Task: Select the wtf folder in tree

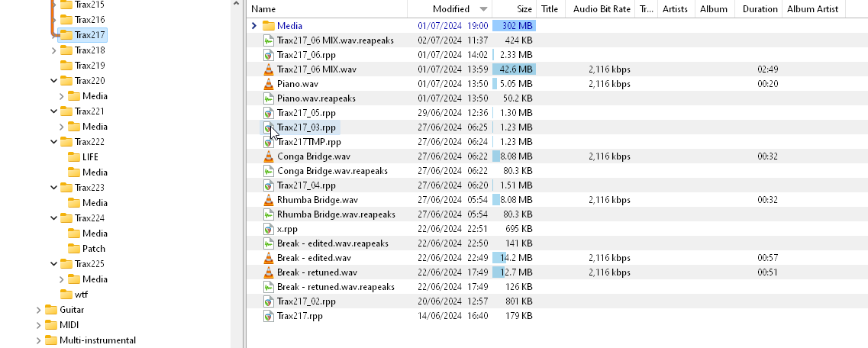Action: click(x=73, y=295)
